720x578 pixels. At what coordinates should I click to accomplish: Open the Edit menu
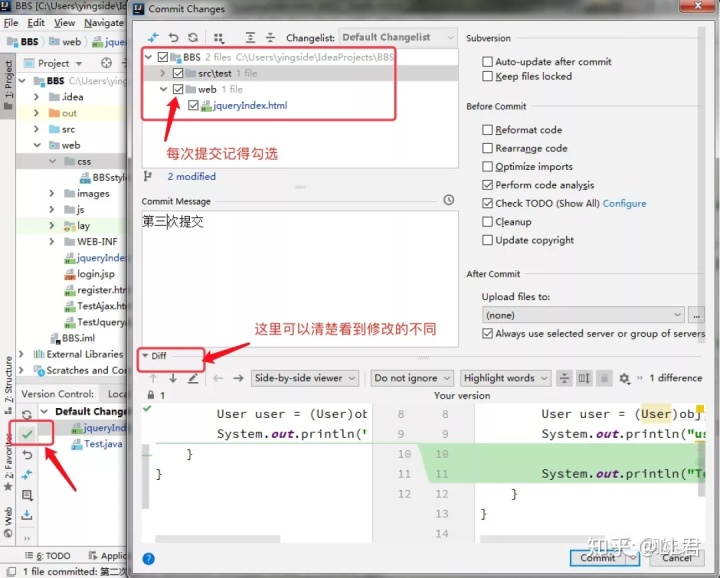(36, 23)
